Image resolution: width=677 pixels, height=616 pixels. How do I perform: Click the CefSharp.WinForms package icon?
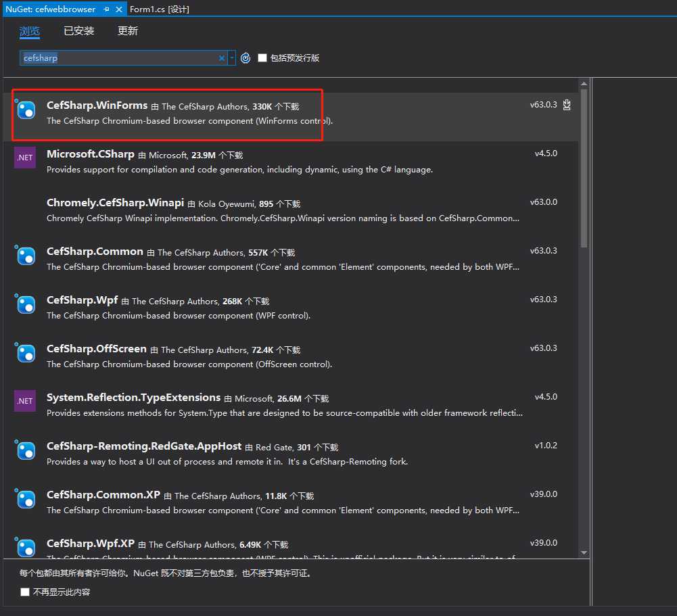click(25, 110)
